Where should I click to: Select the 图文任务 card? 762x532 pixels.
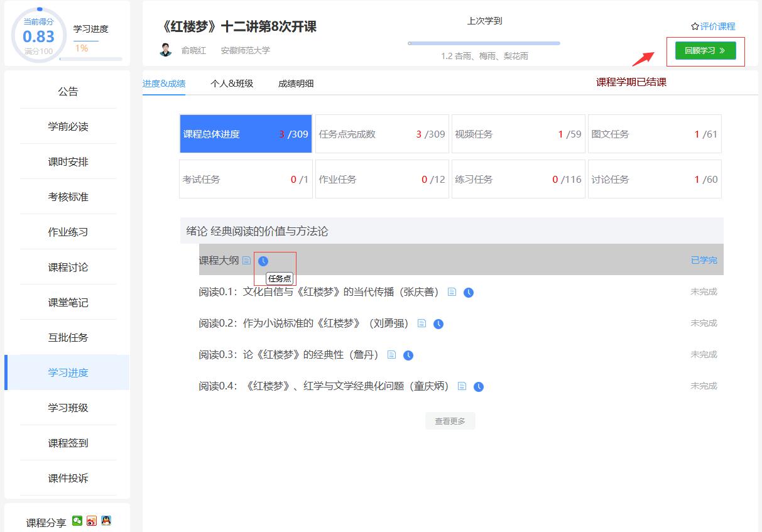pos(655,134)
